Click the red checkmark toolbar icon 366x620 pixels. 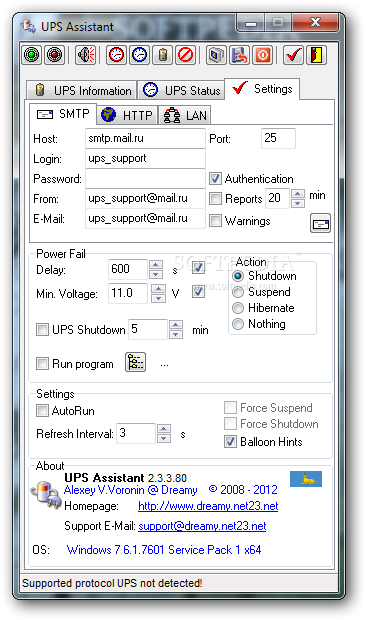[x=293, y=55]
